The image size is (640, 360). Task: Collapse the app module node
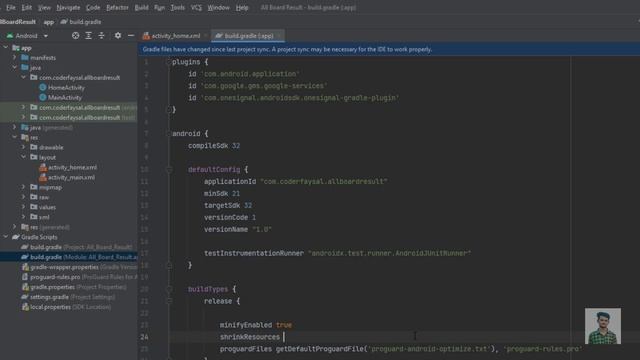[6, 48]
